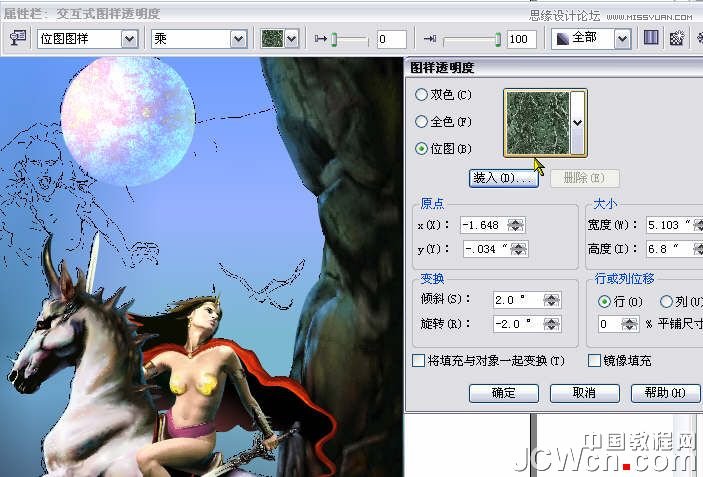Viewport: 703px width, 477px height.
Task: Click the 装入(D)... button
Action: [x=503, y=178]
